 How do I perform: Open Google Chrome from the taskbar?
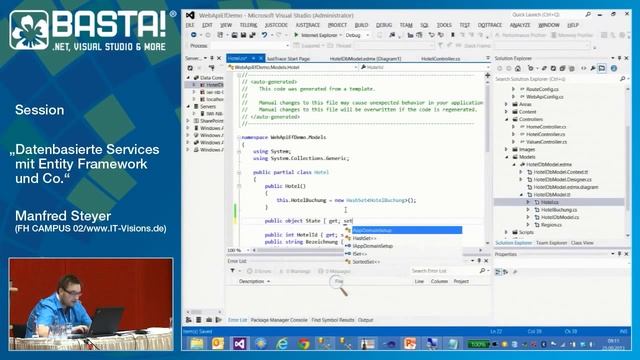click(303, 344)
